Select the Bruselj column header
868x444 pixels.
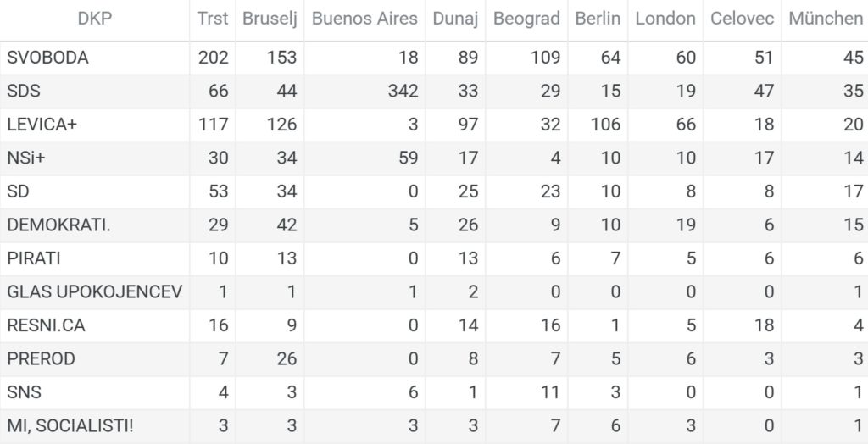270,19
